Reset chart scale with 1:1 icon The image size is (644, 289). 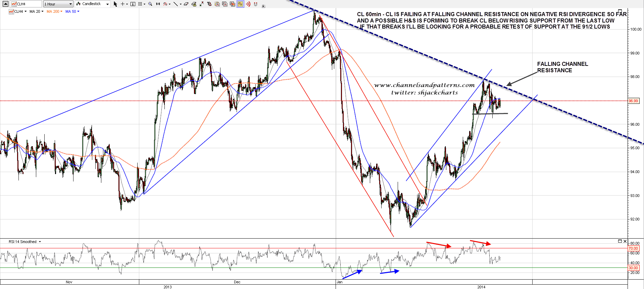[158, 4]
